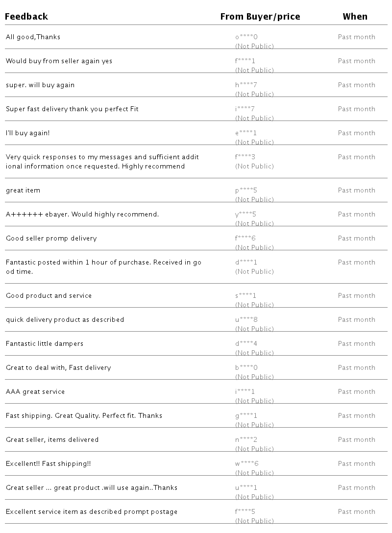
Task: Click the "Excellent!! Fast shipping!!" feedback comment
Action: [x=49, y=464]
